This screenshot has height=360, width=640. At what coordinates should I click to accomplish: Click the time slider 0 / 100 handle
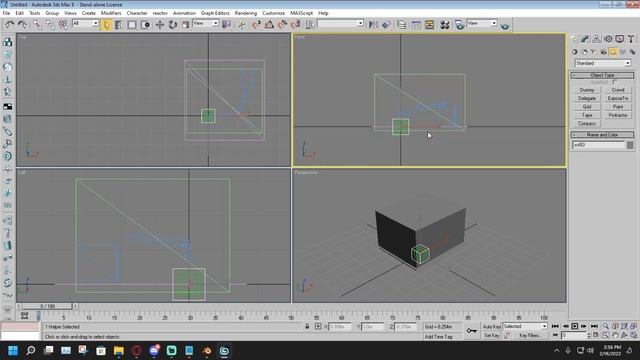click(x=47, y=306)
